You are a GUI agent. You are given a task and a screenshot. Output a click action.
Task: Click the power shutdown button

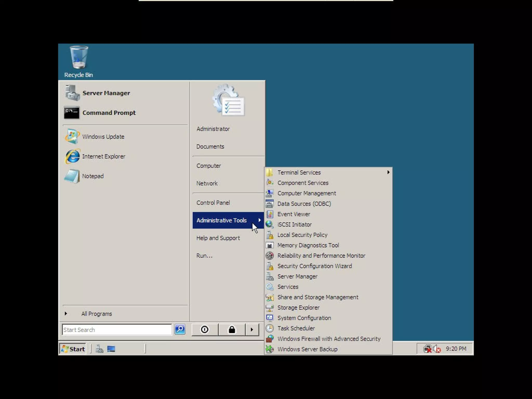coord(205,330)
